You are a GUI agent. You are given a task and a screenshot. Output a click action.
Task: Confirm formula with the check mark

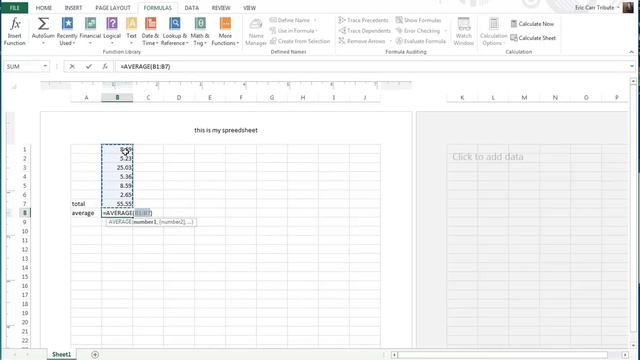(x=89, y=66)
